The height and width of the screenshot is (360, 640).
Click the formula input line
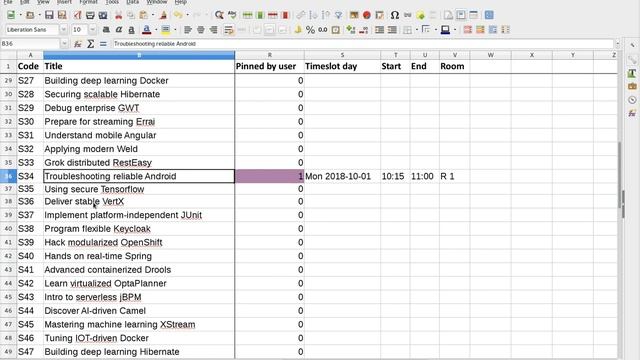point(362,44)
